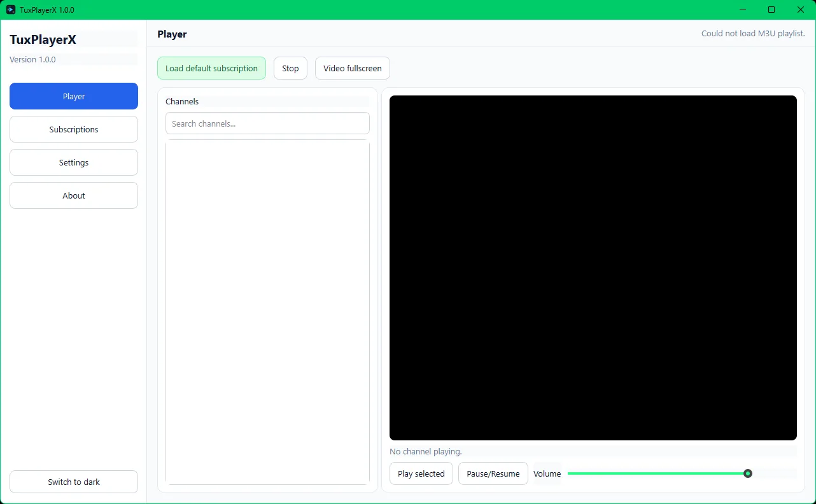Switch to the Player page
Image resolution: width=816 pixels, height=504 pixels.
point(74,96)
